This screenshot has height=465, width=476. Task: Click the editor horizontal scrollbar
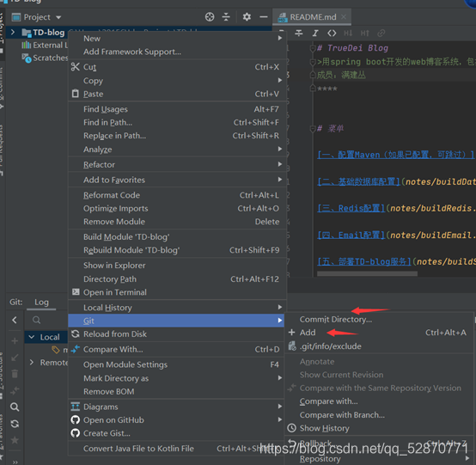[367, 273]
